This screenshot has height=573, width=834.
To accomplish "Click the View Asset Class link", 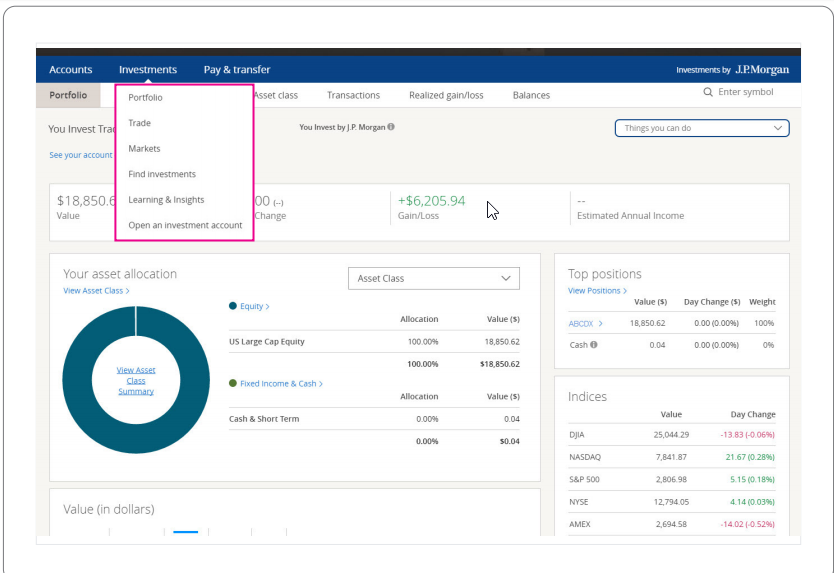I will click(x=96, y=290).
